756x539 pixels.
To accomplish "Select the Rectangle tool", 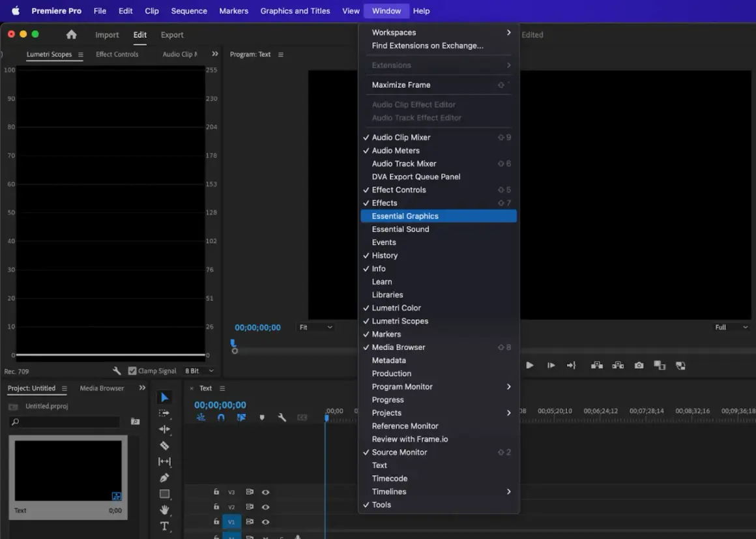I will tap(164, 493).
